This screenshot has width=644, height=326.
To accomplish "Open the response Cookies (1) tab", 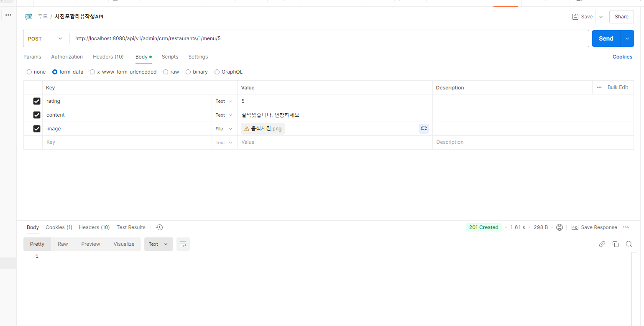I will point(59,227).
